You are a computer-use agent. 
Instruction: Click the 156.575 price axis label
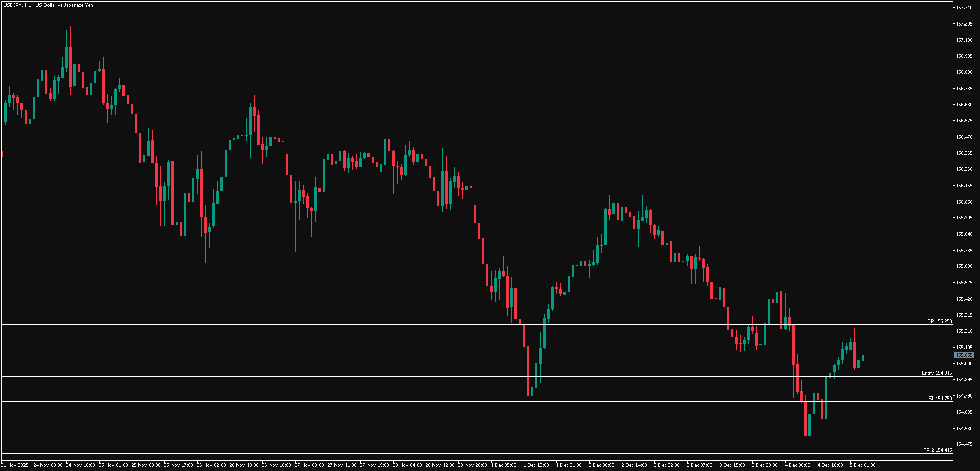tap(964, 121)
